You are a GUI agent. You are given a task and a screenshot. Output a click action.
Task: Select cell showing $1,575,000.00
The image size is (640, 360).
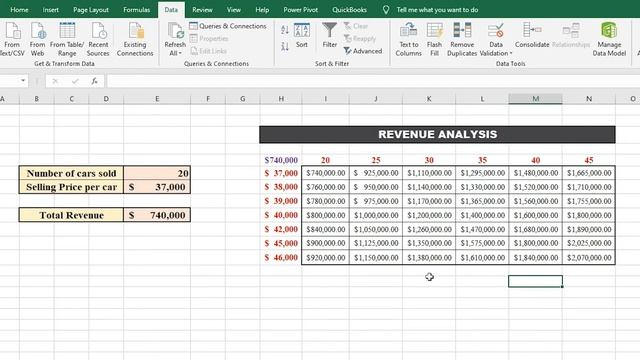pos(482,243)
